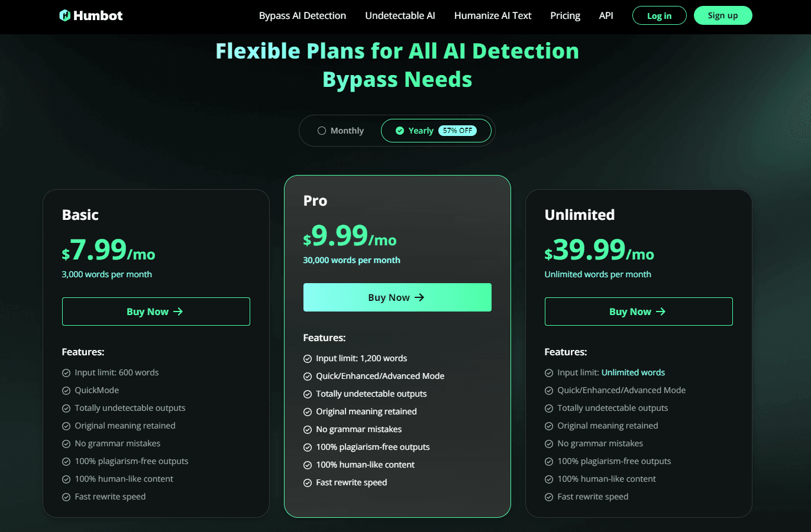
Task: Click checkmark icon beside Unlimited input limit
Action: point(549,373)
